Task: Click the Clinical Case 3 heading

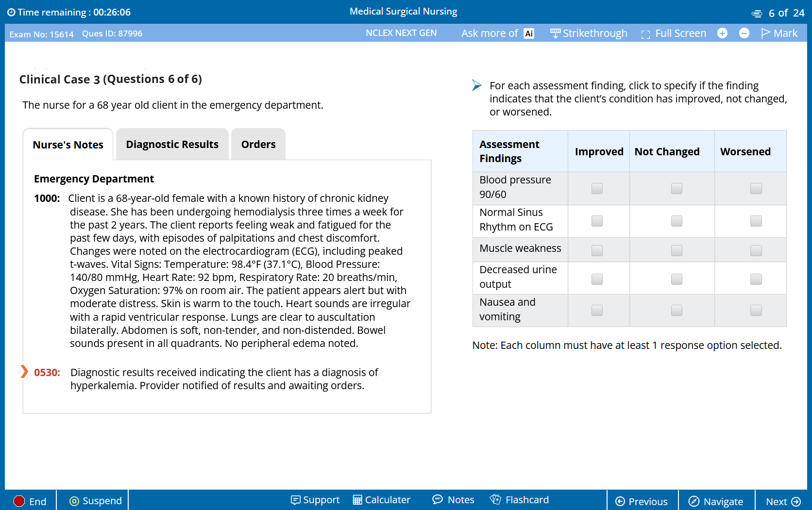Action: tap(111, 79)
